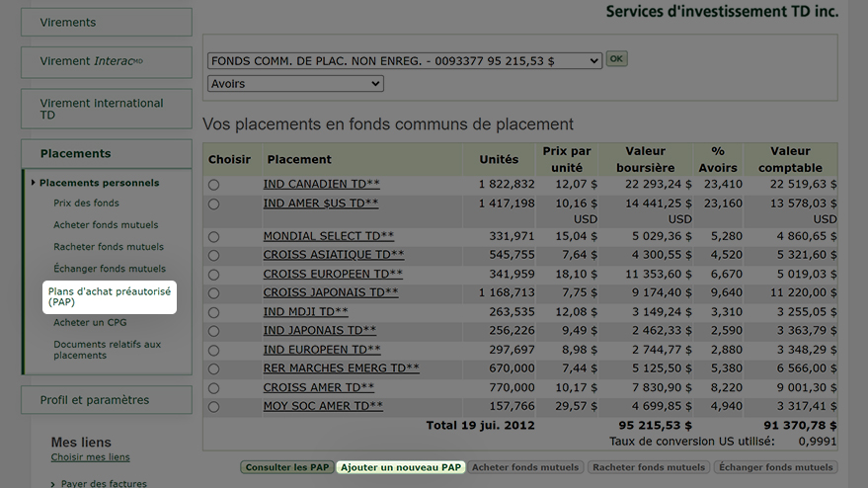Click Racheter fonds mutuels bottom button
This screenshot has height=488, width=868.
[649, 467]
